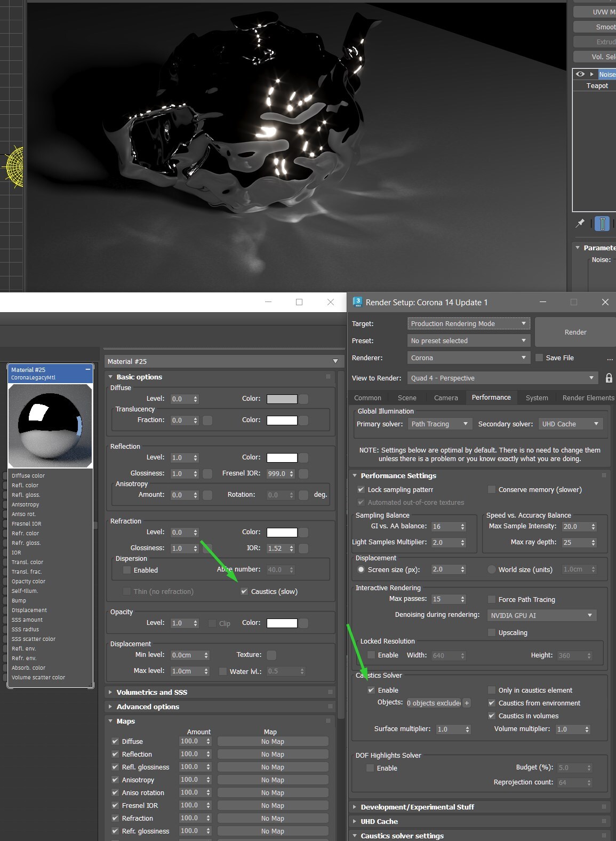Viewport: 616px width, 841px height.
Task: Open the Material #25 name dropdown
Action: [223, 361]
